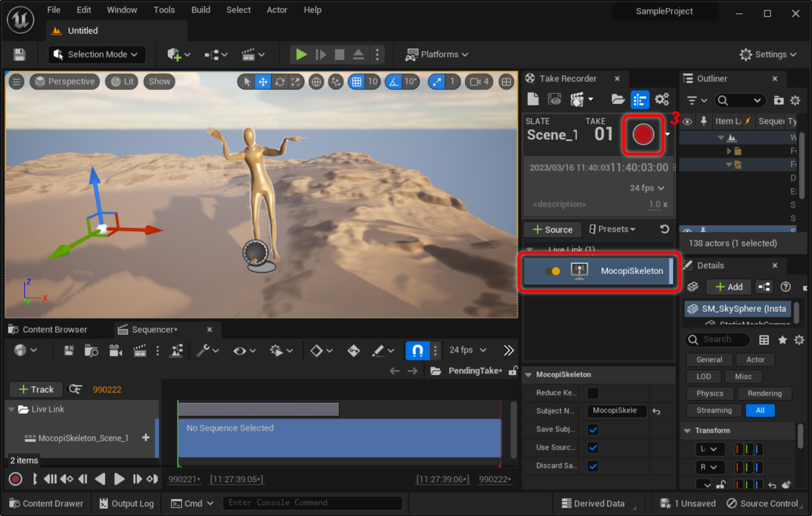The image size is (812, 516).
Task: Click the Save level floppy disk icon
Action: [x=19, y=54]
